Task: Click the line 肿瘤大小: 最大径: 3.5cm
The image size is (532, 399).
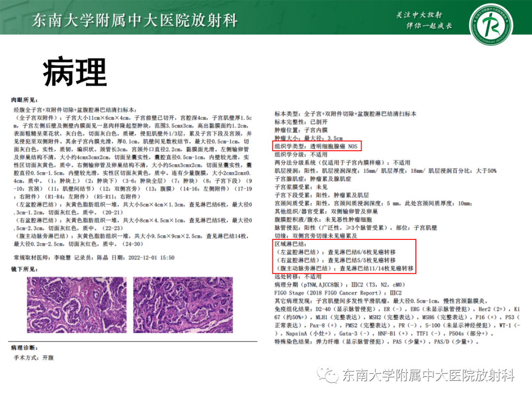Action: [x=309, y=138]
